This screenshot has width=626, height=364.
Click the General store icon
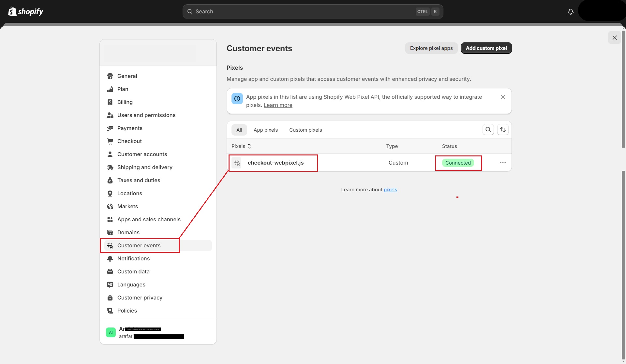[110, 76]
